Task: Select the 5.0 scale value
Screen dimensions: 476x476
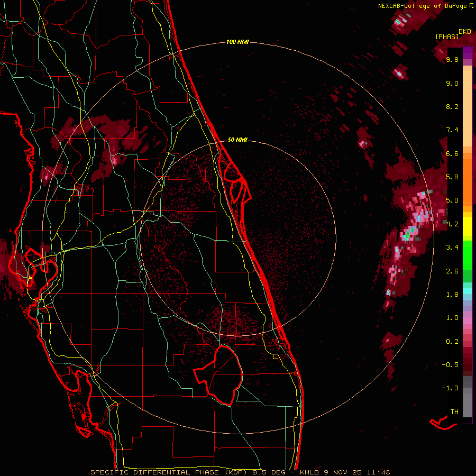Action: [452, 200]
